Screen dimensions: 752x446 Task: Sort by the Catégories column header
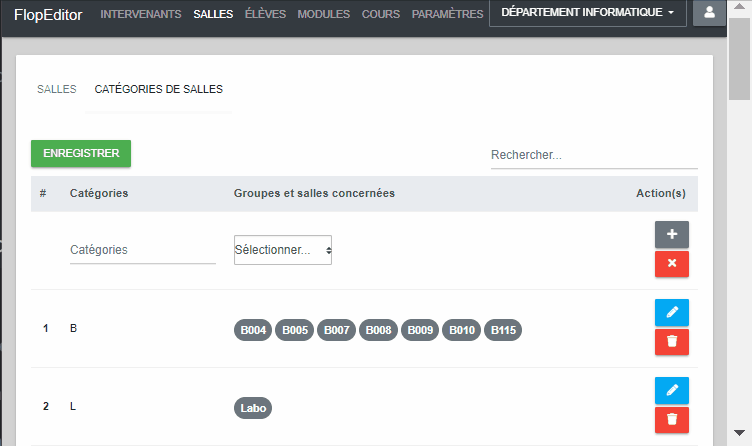[99, 193]
